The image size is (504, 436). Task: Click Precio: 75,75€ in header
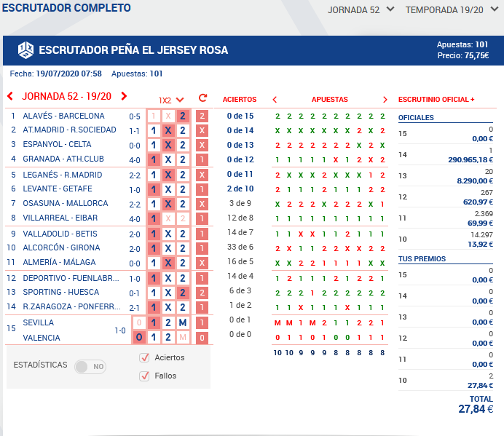tap(463, 55)
